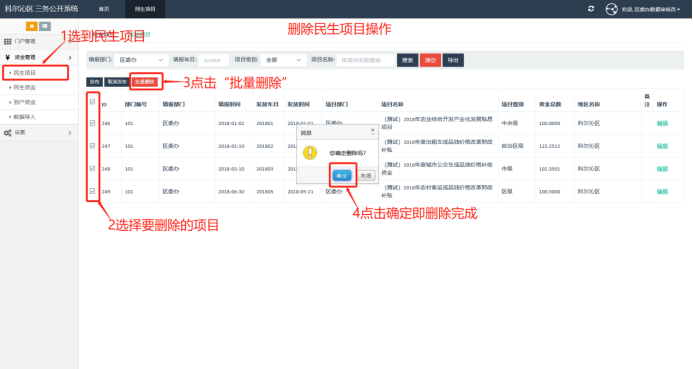Click the date cell 2018-02-10
Image resolution: width=693 pixels, height=369 pixels.
tap(231, 146)
